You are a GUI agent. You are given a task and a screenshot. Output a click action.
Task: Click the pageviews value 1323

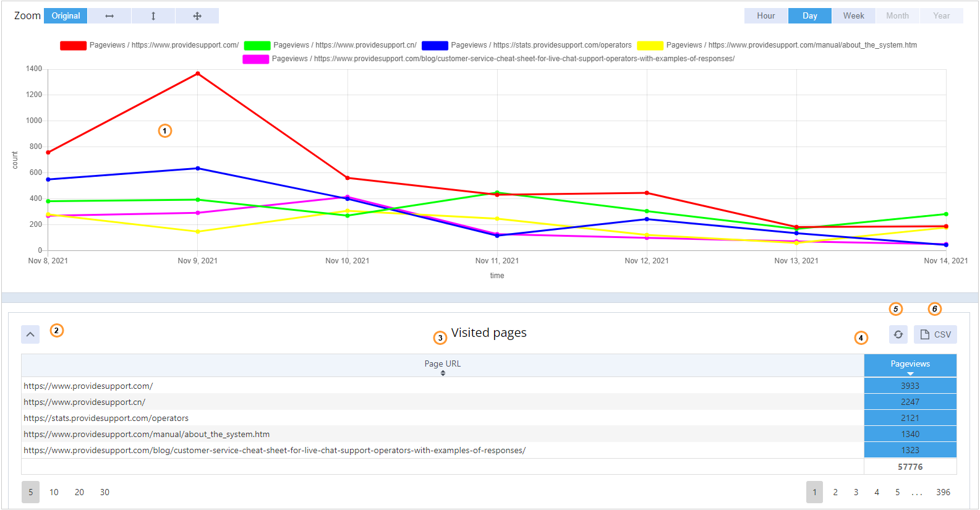tap(910, 450)
